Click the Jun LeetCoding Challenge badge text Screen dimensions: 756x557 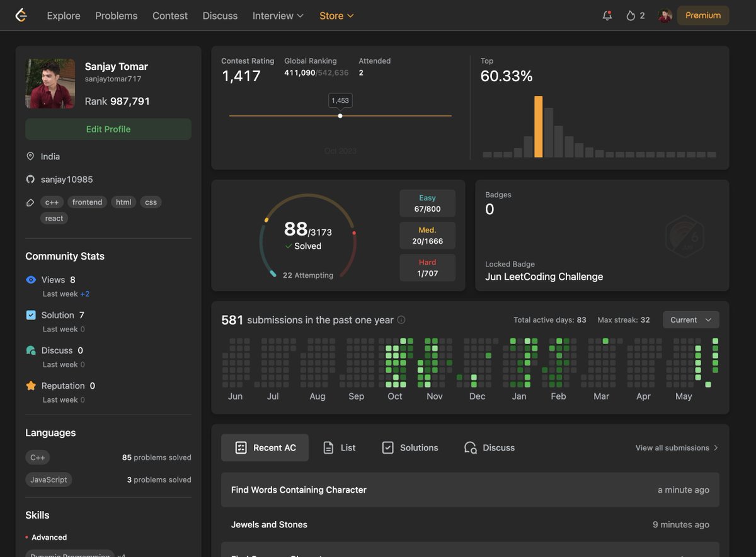[544, 277]
